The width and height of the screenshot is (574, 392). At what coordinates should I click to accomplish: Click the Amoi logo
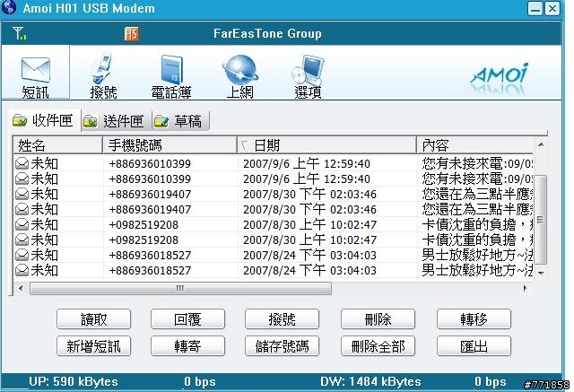tap(500, 75)
